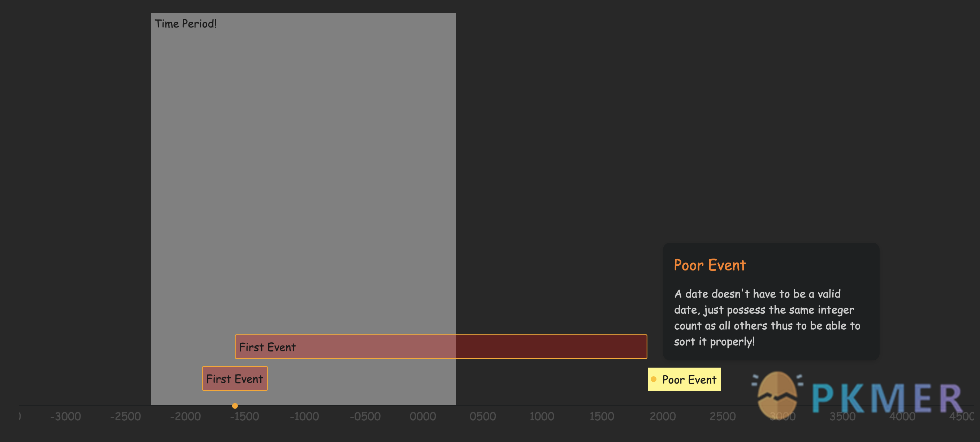The width and height of the screenshot is (980, 442).
Task: Click the 0000 axis label
Action: tap(423, 416)
